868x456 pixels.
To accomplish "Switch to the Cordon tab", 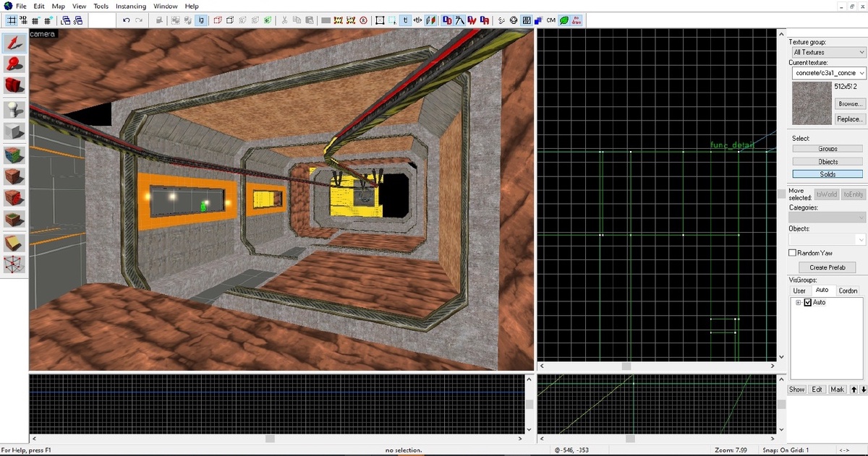I will coord(848,291).
